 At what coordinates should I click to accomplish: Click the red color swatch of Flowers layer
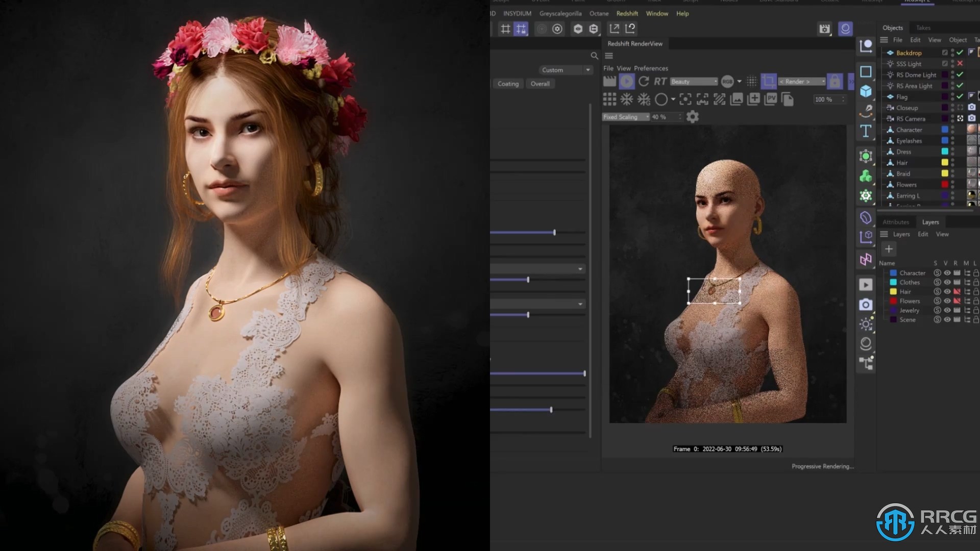(893, 301)
